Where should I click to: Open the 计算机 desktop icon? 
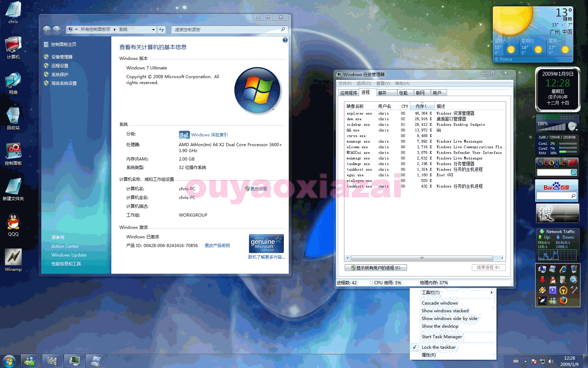13,48
